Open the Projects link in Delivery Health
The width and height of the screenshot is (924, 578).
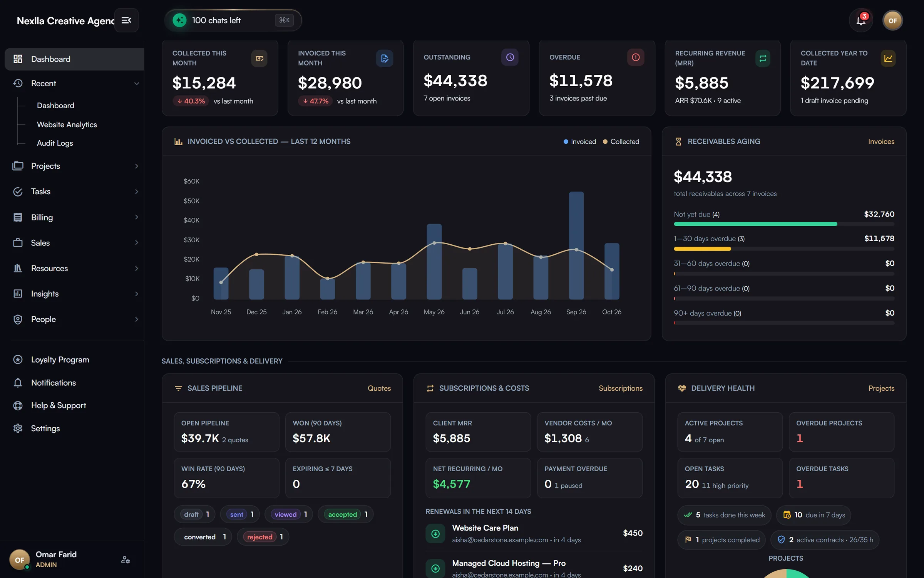pyautogui.click(x=881, y=388)
